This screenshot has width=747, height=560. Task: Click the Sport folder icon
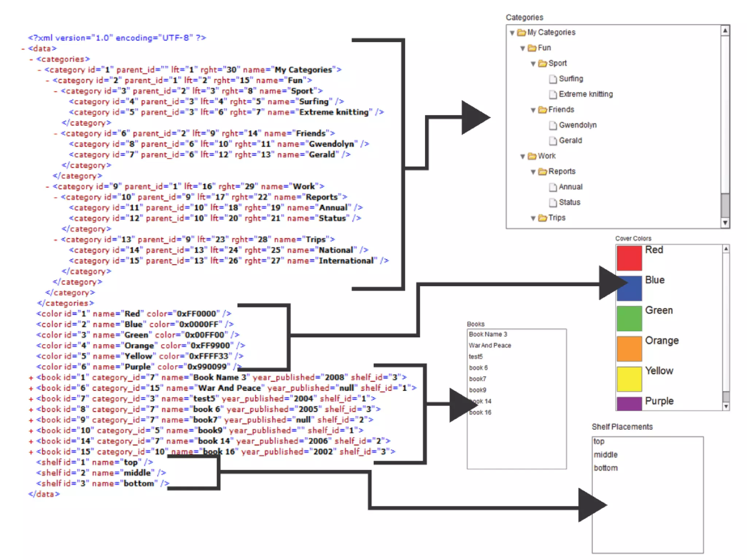click(x=542, y=64)
